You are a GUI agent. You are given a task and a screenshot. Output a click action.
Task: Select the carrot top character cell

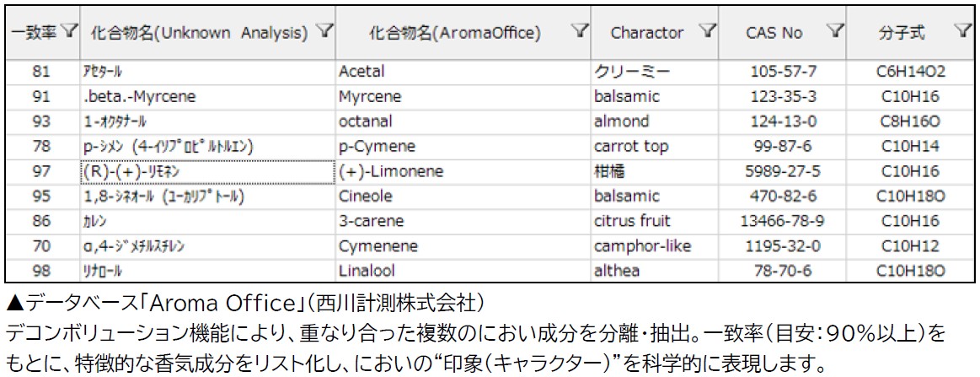click(x=655, y=146)
